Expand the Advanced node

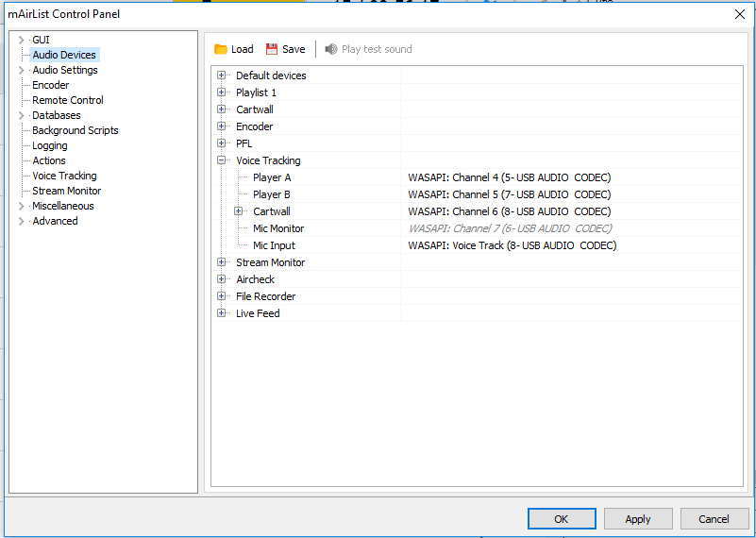pos(21,221)
